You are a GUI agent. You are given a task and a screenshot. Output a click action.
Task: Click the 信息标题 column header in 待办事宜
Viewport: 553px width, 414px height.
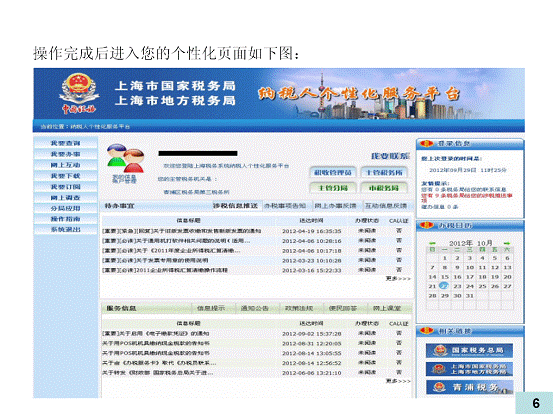(188, 221)
